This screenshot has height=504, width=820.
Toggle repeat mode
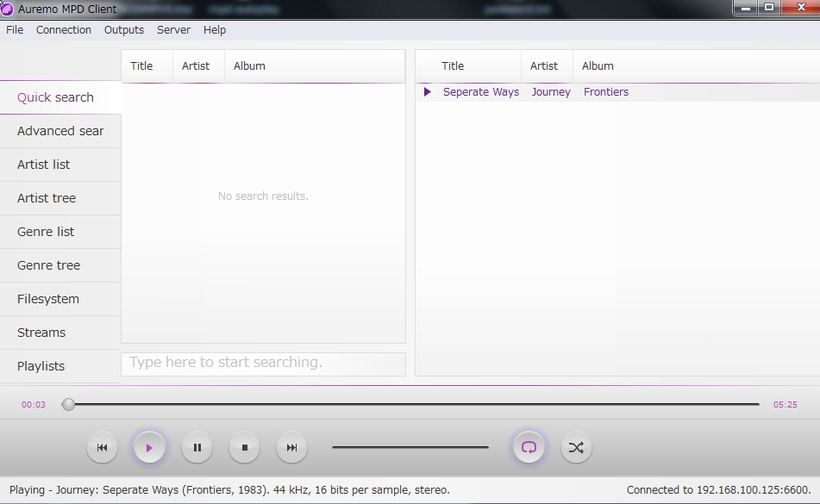click(x=529, y=448)
